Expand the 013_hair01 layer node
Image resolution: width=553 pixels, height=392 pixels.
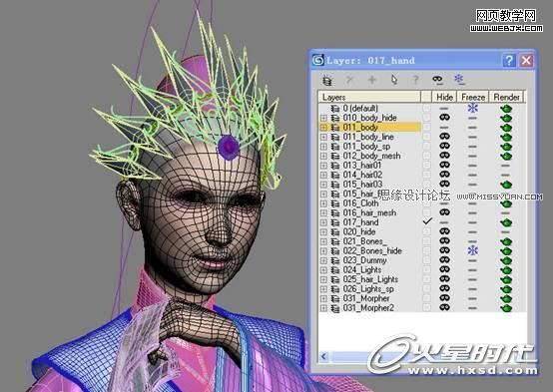(323, 166)
